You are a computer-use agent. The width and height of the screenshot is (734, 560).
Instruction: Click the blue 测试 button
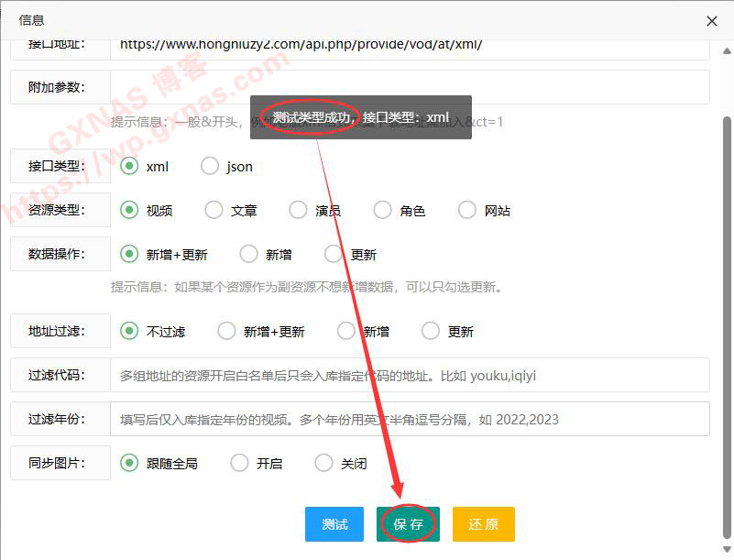pos(334,524)
